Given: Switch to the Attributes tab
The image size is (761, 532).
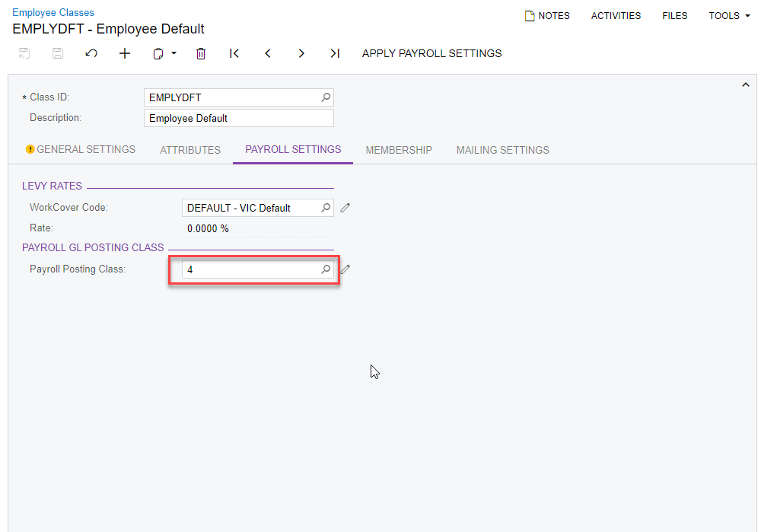Looking at the screenshot, I should 190,150.
